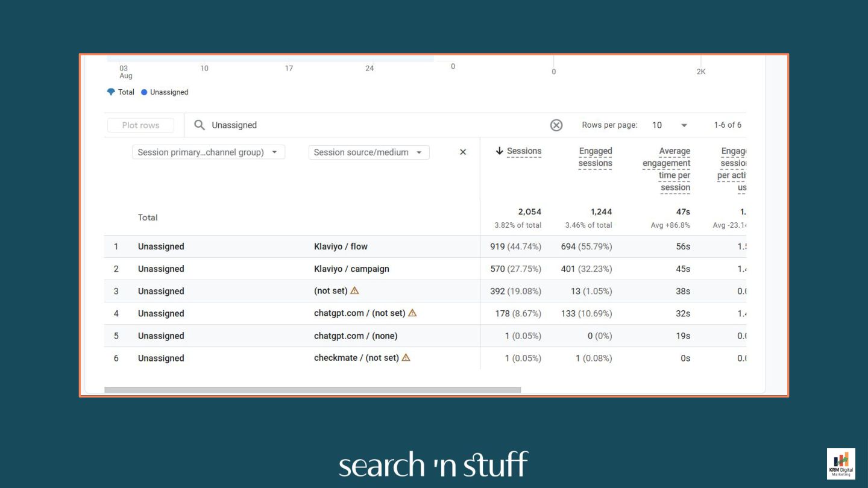
Task: Click the Total legend marker icon
Action: [x=111, y=92]
